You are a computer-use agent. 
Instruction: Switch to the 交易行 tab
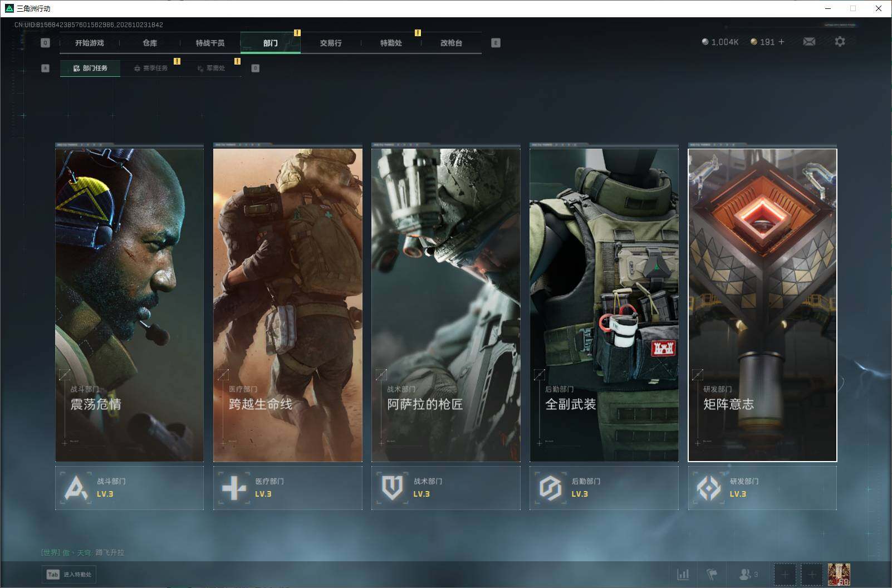point(331,43)
